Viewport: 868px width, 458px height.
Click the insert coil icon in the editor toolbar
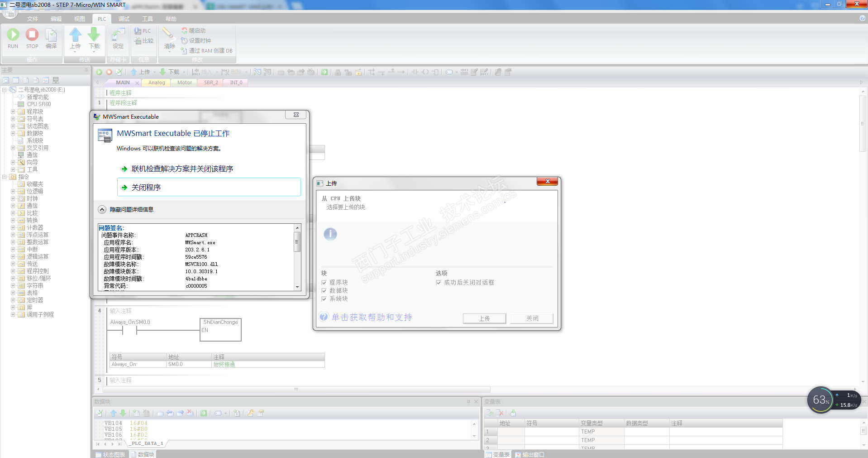coord(425,72)
